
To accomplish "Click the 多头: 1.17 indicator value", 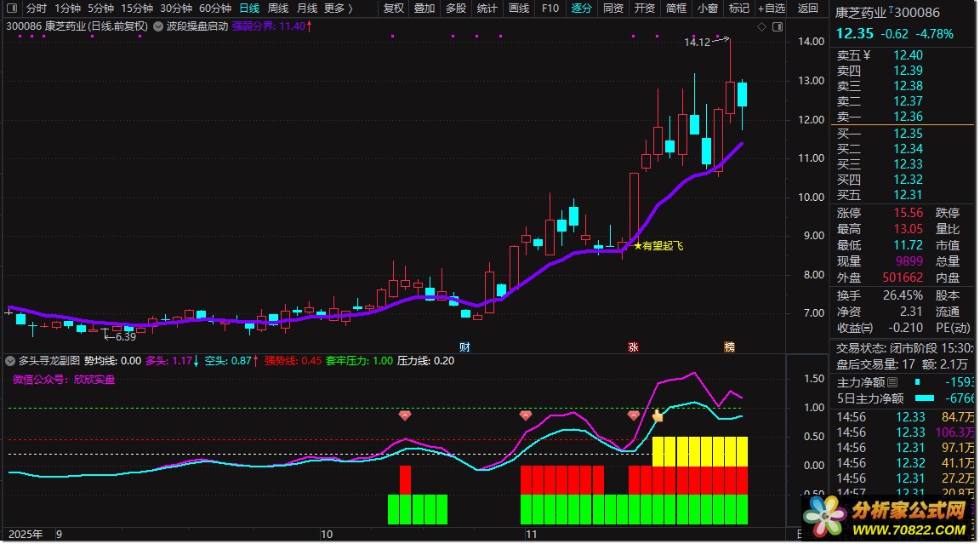I will pos(172,361).
